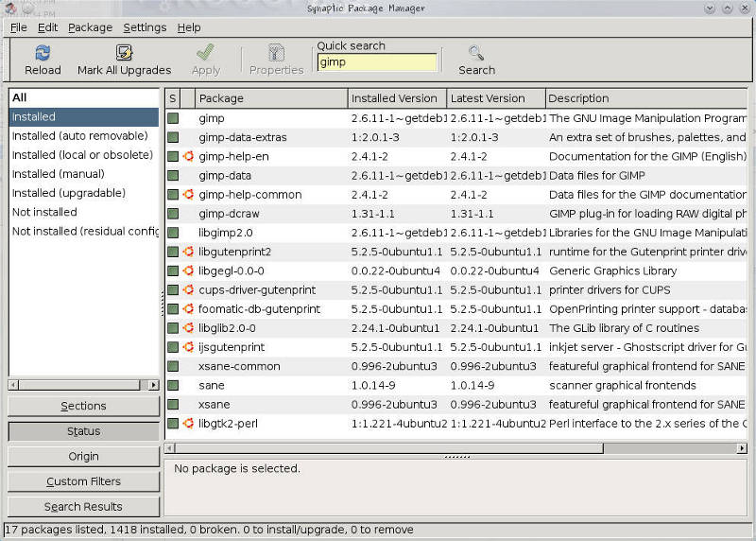Image resolution: width=756 pixels, height=541 pixels.
Task: Click Ubuntu logo beside libgtk2-perl
Action: tap(187, 423)
